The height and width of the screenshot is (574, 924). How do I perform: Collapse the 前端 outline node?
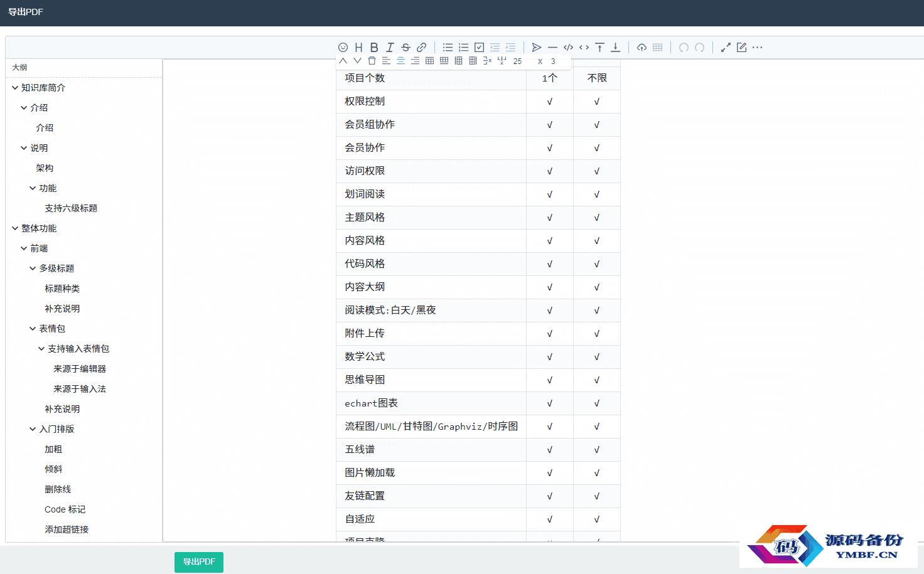[x=24, y=248]
